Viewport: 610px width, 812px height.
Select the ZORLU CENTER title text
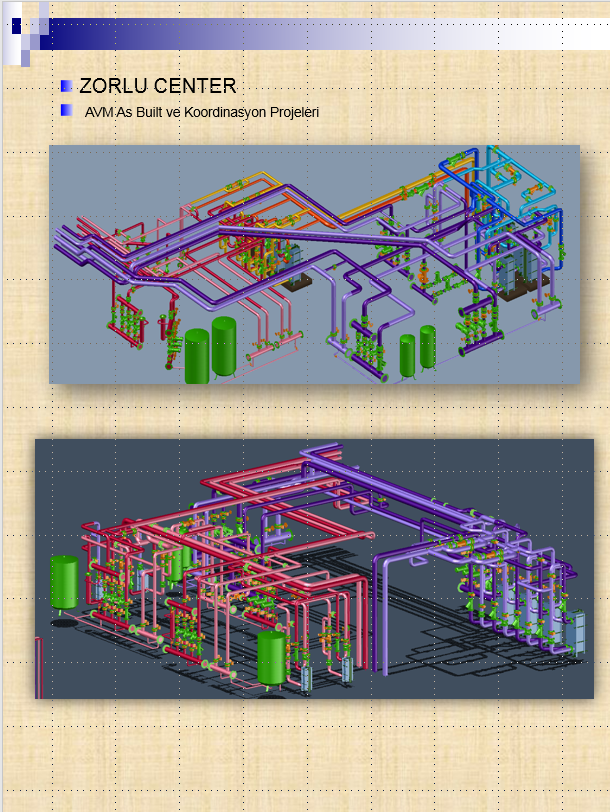158,86
